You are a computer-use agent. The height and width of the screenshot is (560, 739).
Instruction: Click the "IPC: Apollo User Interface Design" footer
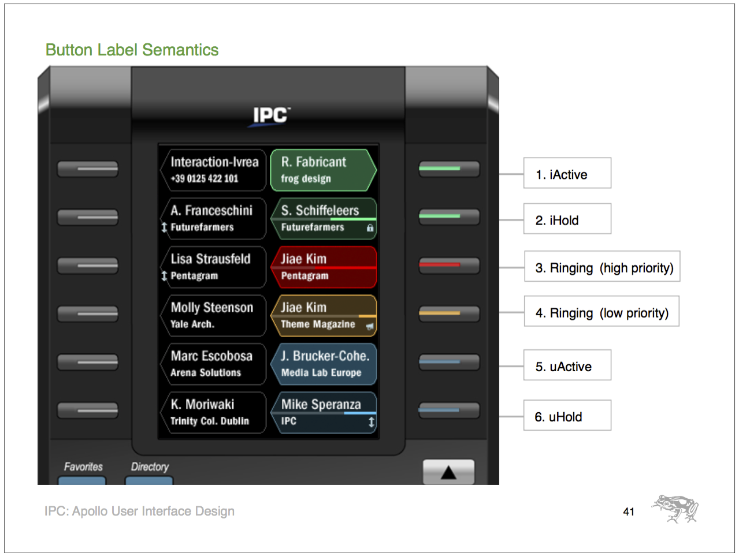[139, 512]
